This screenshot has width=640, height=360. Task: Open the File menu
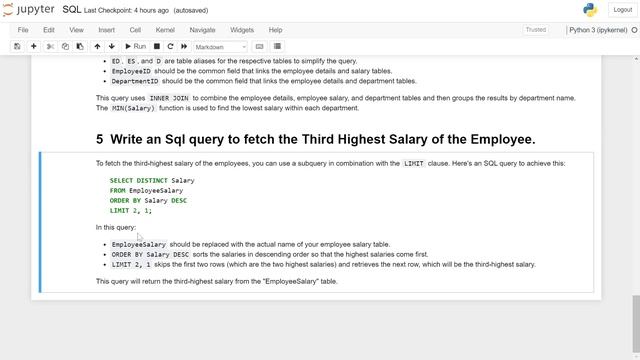(23, 30)
